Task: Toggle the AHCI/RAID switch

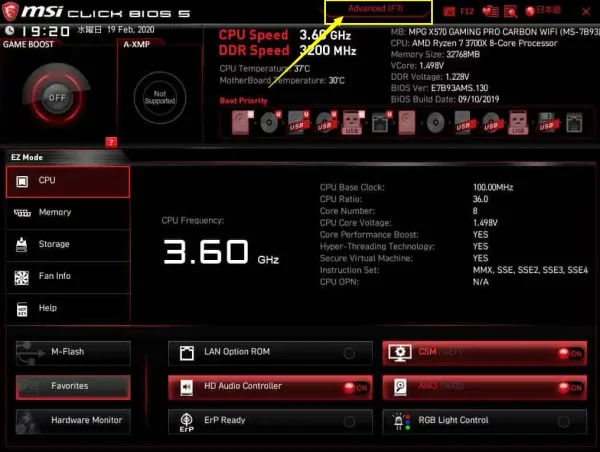Action: pos(570,388)
